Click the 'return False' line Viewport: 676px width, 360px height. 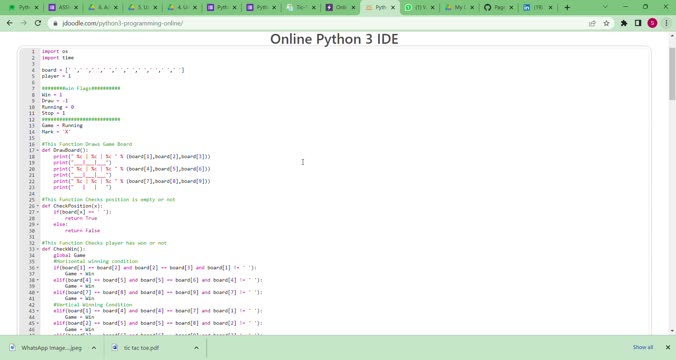[x=82, y=231]
